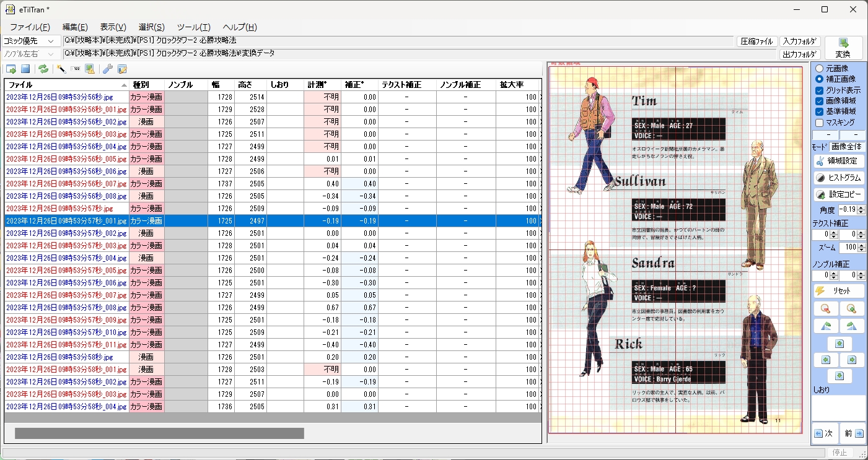
Task: Click the move up green arrow button
Action: (x=840, y=344)
